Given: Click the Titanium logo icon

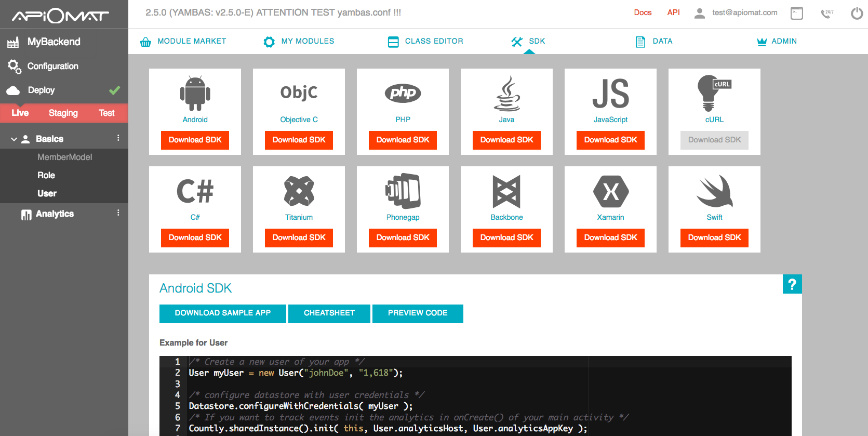Looking at the screenshot, I should coord(299,191).
